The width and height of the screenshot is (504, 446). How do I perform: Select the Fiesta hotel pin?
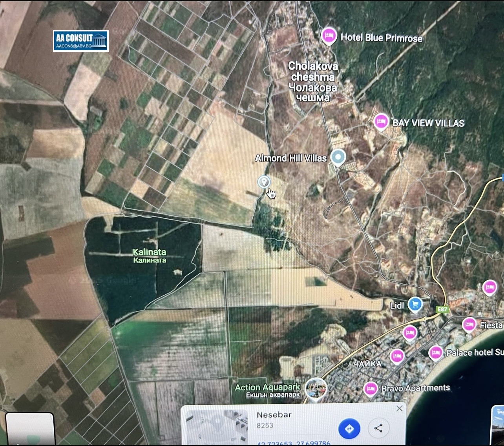pos(469,325)
